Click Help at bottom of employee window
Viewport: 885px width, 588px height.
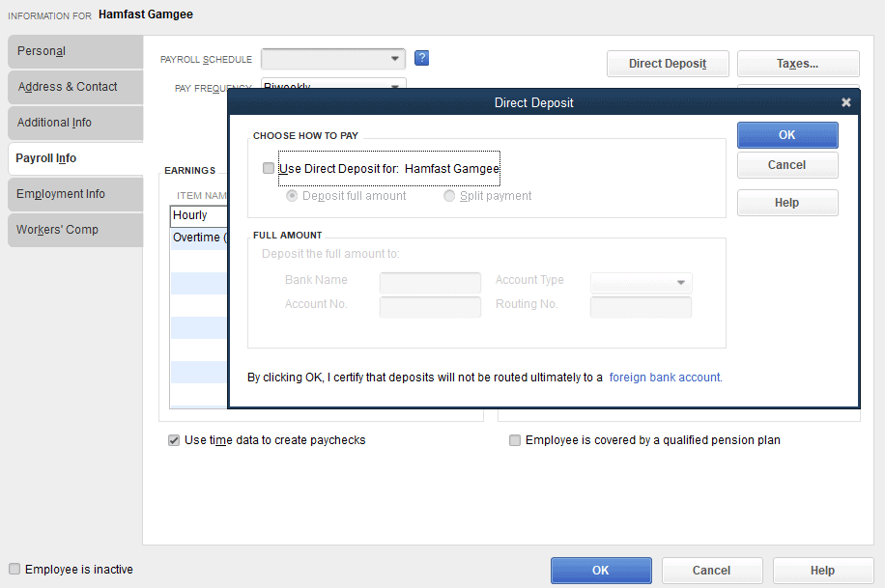[823, 571]
